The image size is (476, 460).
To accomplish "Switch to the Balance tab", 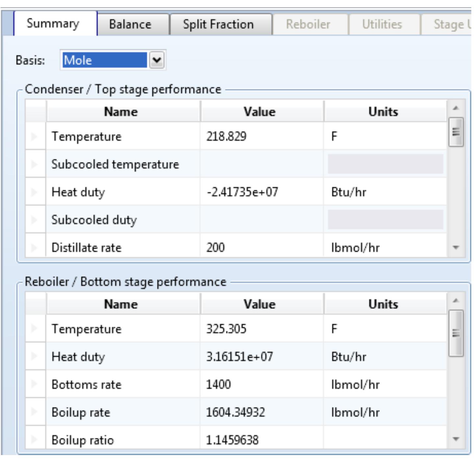I will coord(130,24).
